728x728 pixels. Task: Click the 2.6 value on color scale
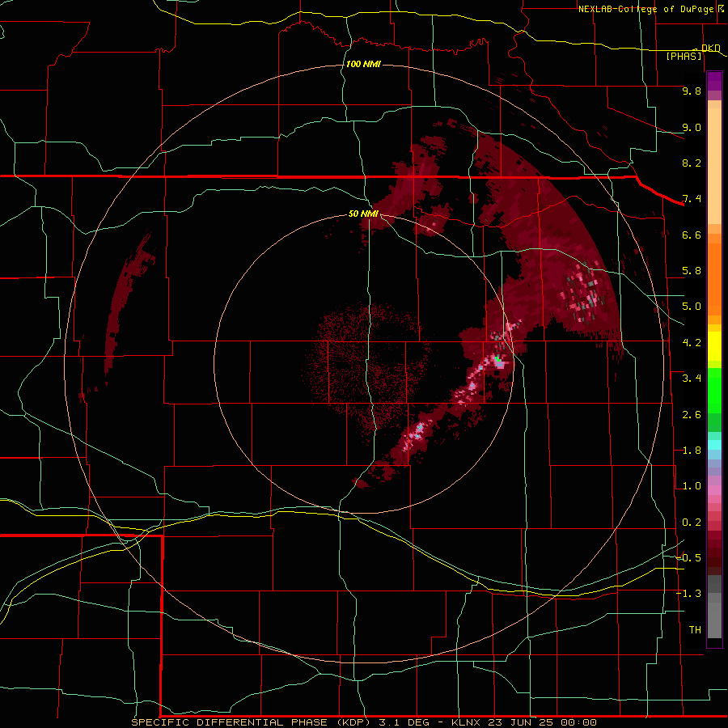pos(692,415)
